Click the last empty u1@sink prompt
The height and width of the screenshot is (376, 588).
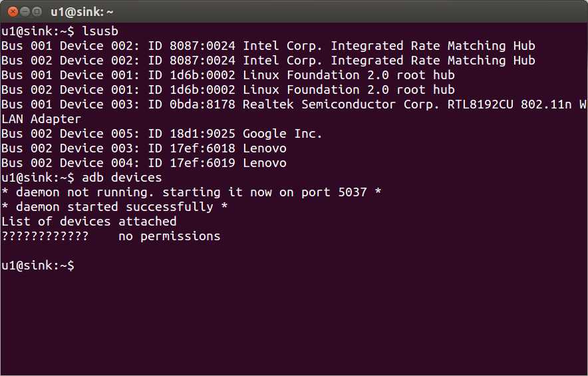(x=38, y=266)
